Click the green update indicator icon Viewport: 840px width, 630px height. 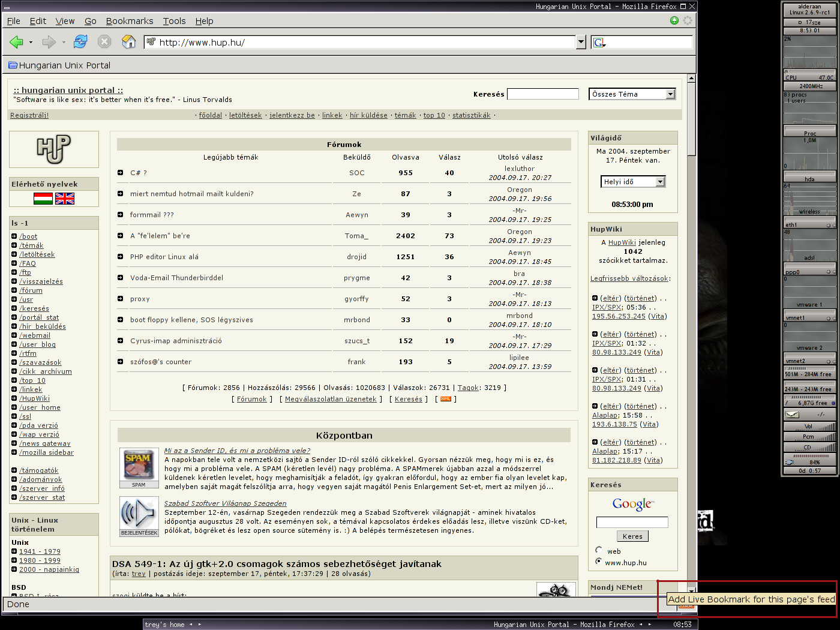pos(674,20)
